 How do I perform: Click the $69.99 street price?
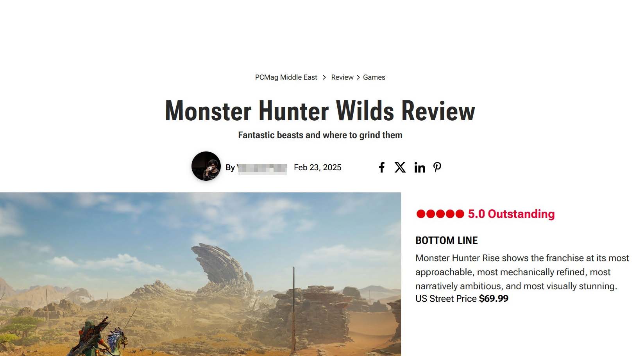click(494, 299)
